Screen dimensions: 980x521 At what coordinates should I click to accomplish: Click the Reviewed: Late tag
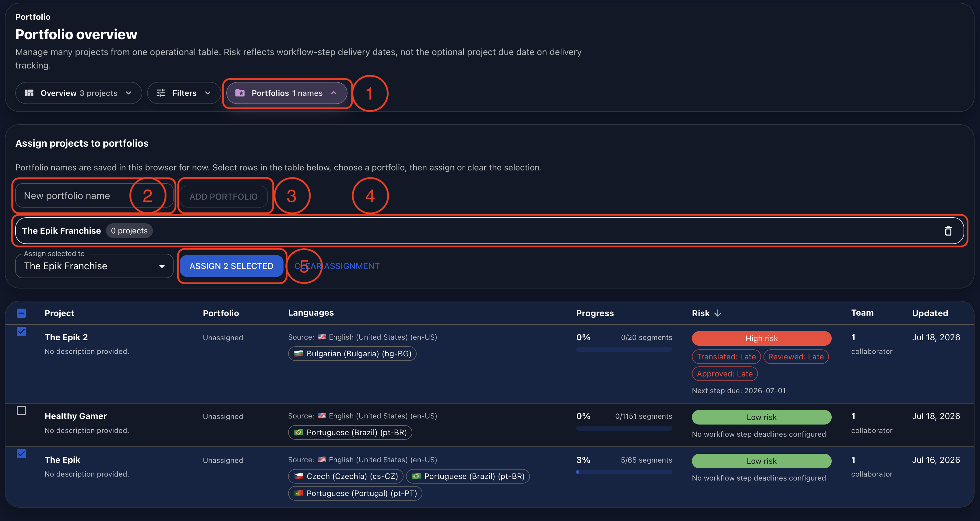(796, 357)
